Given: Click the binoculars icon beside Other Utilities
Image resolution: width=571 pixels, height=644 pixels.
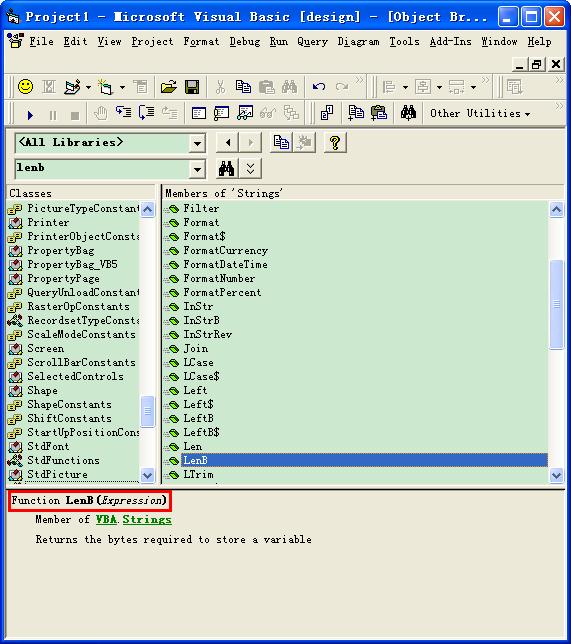Looking at the screenshot, I should [x=408, y=113].
